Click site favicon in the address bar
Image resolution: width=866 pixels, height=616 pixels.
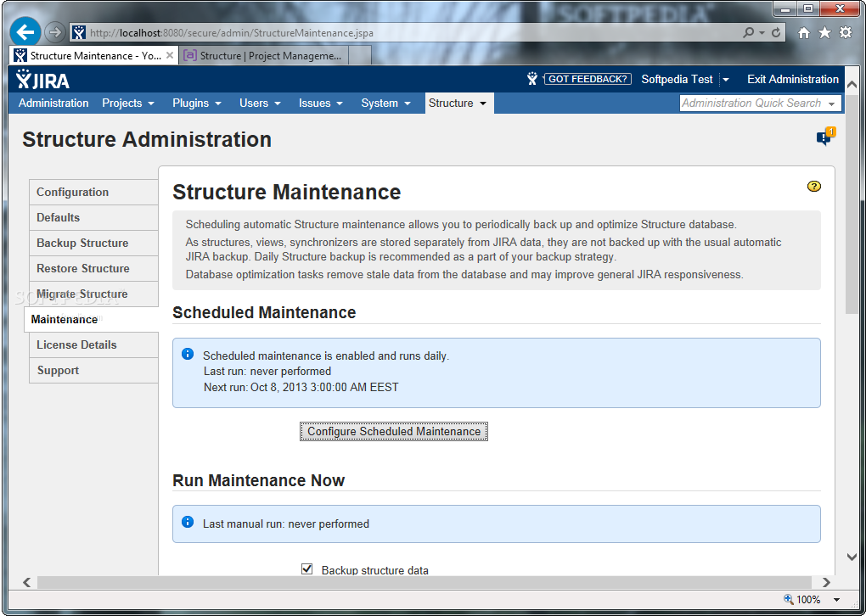[79, 32]
